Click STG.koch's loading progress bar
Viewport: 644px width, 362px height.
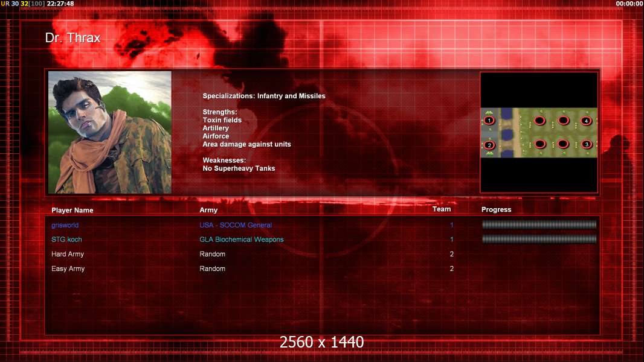point(539,239)
